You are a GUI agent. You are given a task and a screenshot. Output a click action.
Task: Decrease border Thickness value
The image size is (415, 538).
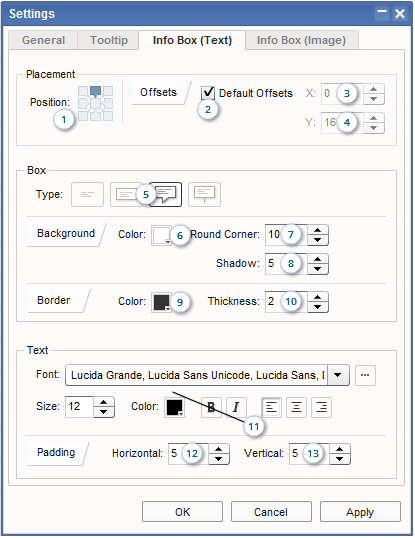[318, 307]
